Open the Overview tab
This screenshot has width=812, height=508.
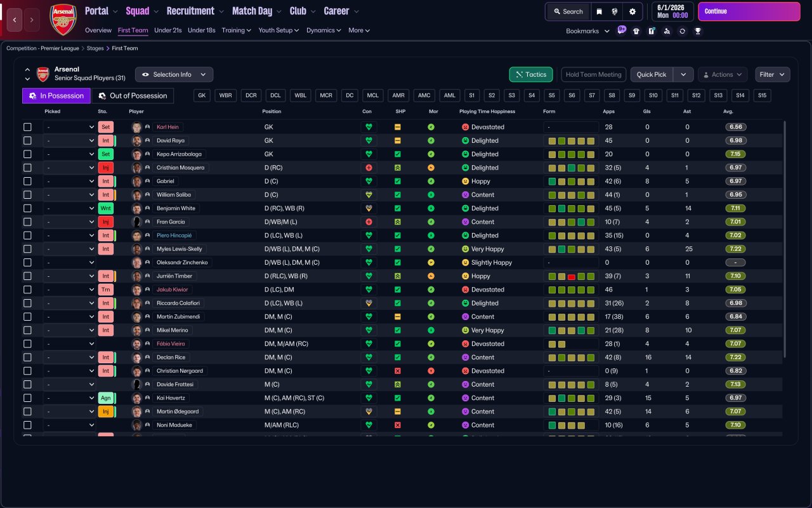(98, 30)
